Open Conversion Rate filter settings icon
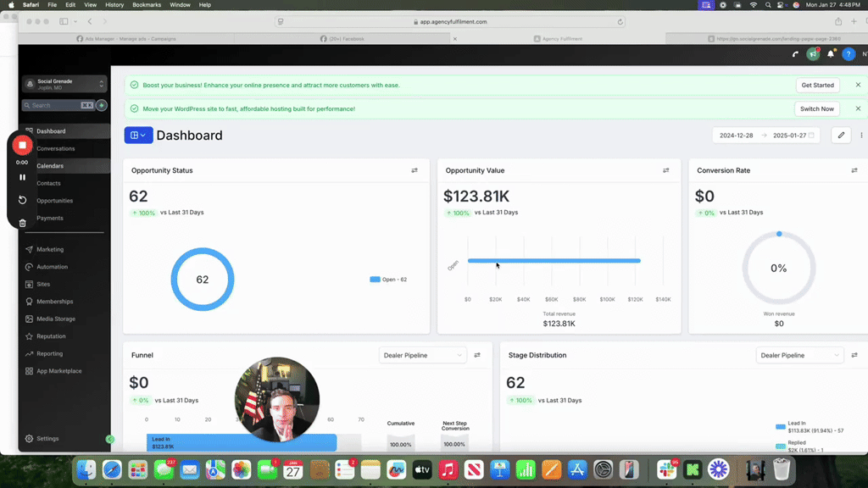The height and width of the screenshot is (488, 868). [854, 170]
